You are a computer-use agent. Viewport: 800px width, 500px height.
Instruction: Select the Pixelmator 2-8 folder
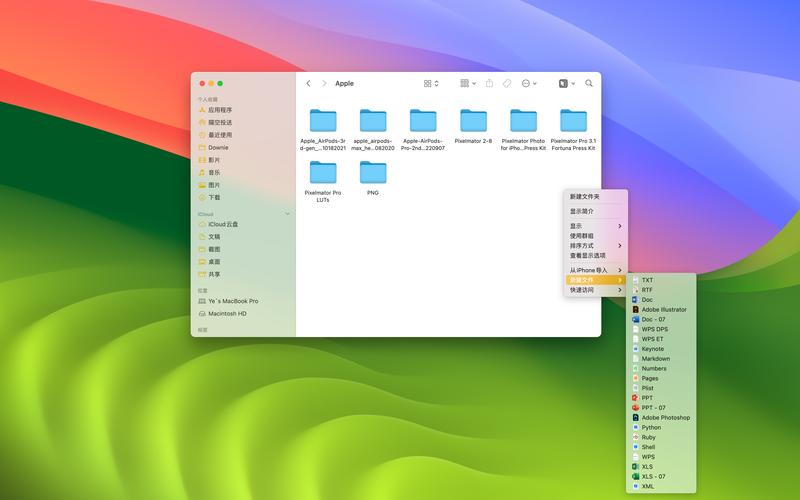coord(473,126)
